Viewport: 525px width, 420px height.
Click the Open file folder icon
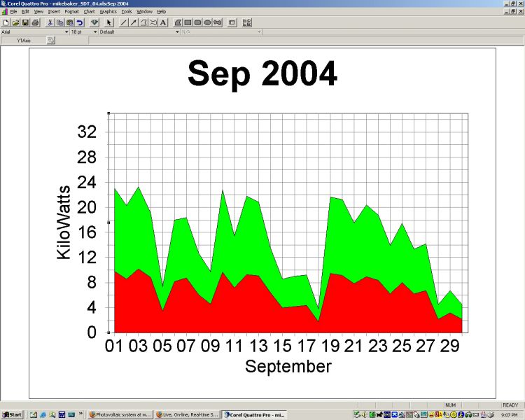pyautogui.click(x=15, y=22)
